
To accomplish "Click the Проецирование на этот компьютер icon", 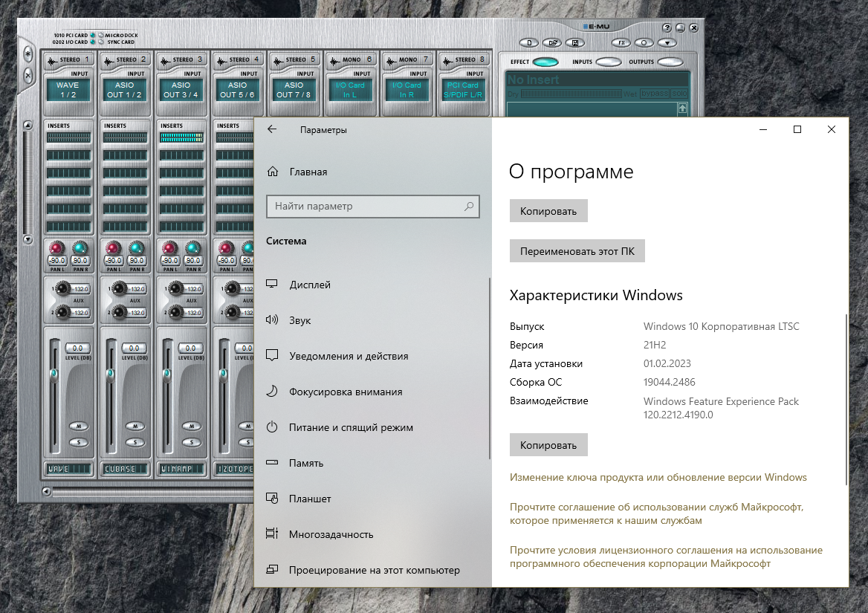I will 272,568.
